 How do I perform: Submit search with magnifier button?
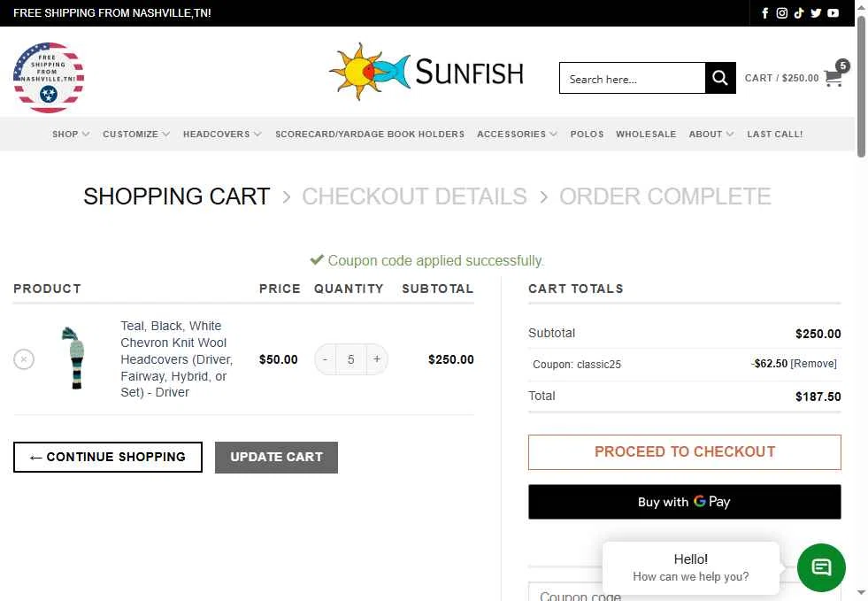[720, 78]
